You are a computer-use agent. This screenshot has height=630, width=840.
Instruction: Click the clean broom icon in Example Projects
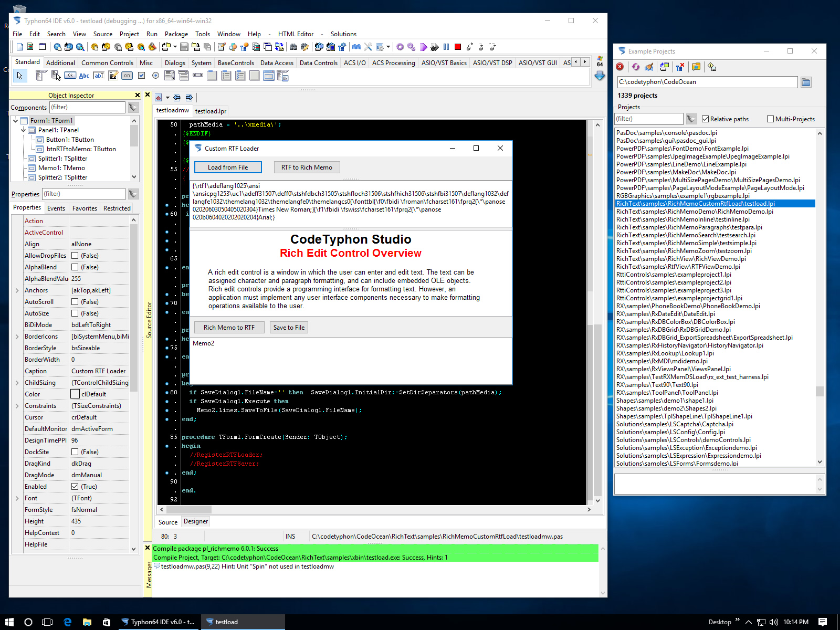pyautogui.click(x=649, y=67)
